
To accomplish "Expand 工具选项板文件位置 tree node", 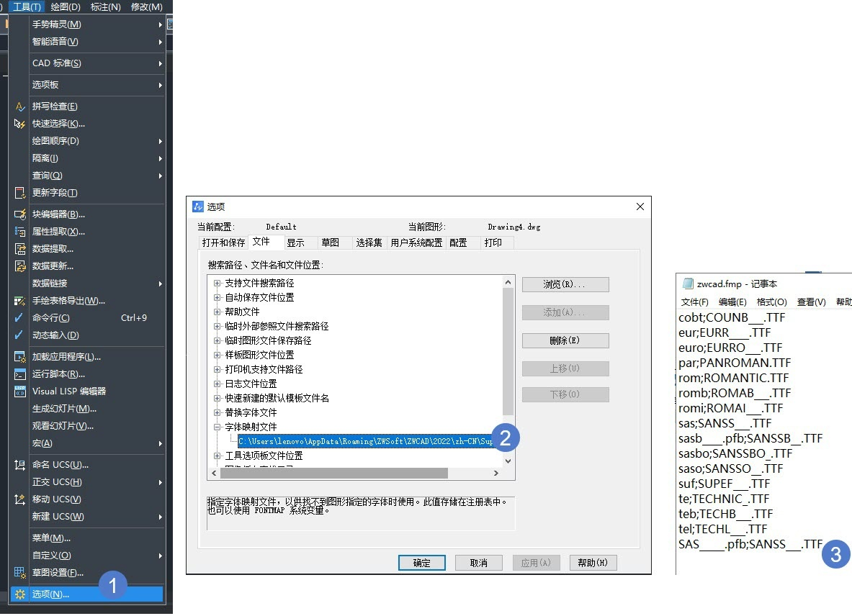I will click(x=218, y=456).
